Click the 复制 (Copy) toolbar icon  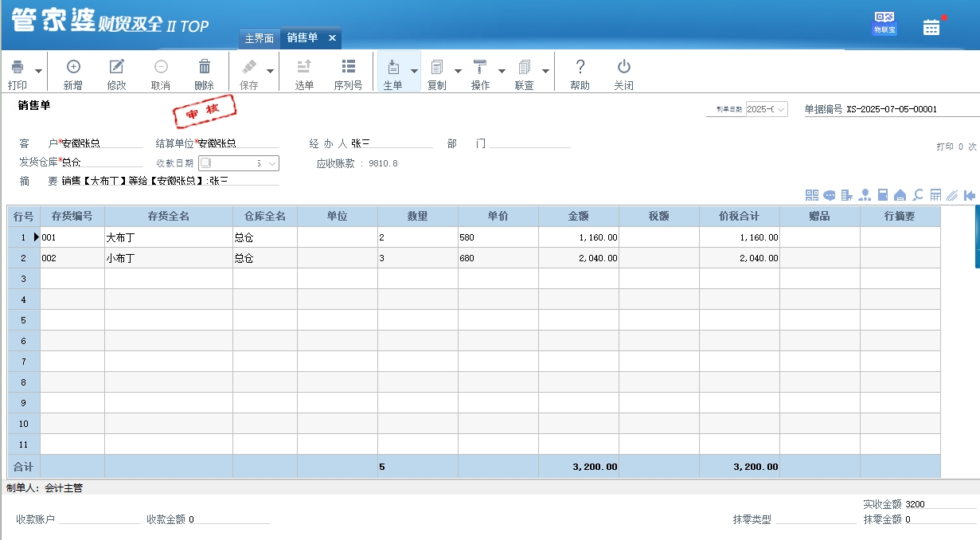click(437, 67)
